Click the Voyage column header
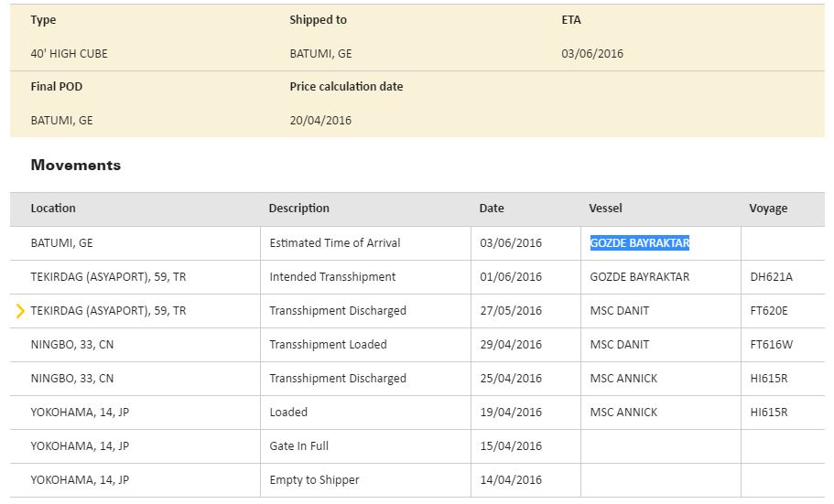The height and width of the screenshot is (504, 834). [768, 209]
